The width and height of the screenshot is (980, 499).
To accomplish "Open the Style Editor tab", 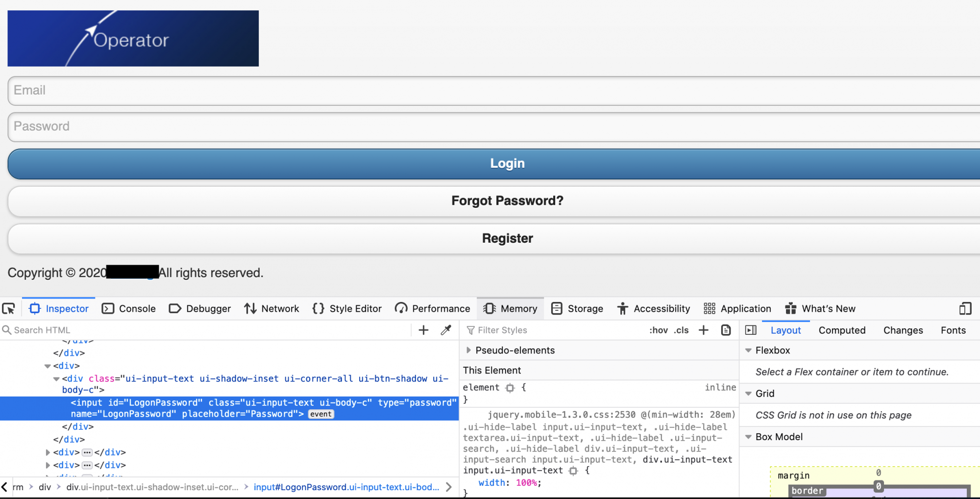I will pyautogui.click(x=347, y=308).
